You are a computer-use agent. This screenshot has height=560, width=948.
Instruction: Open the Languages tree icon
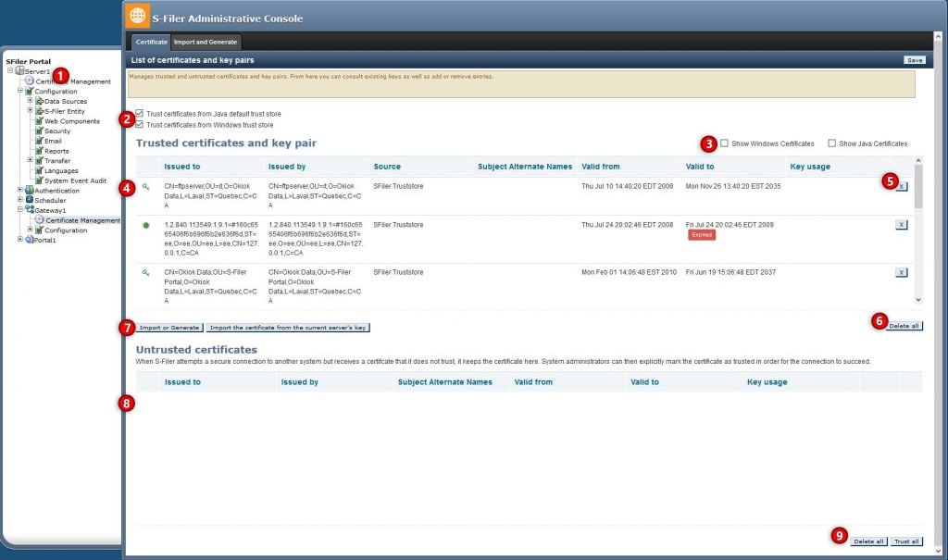[39, 170]
